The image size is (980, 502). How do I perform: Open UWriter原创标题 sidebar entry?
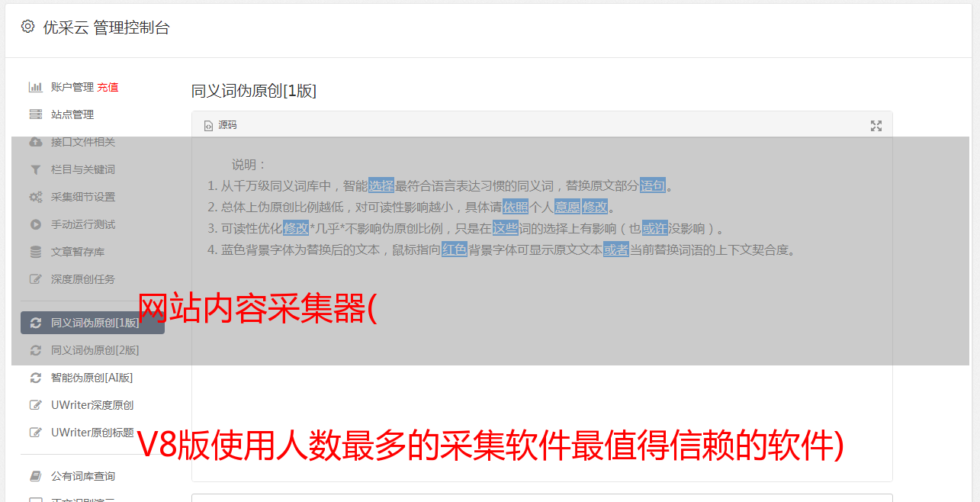click(92, 433)
